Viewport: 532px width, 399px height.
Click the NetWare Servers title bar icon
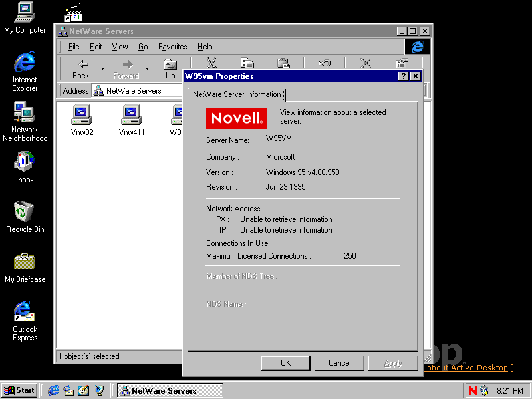click(63, 31)
